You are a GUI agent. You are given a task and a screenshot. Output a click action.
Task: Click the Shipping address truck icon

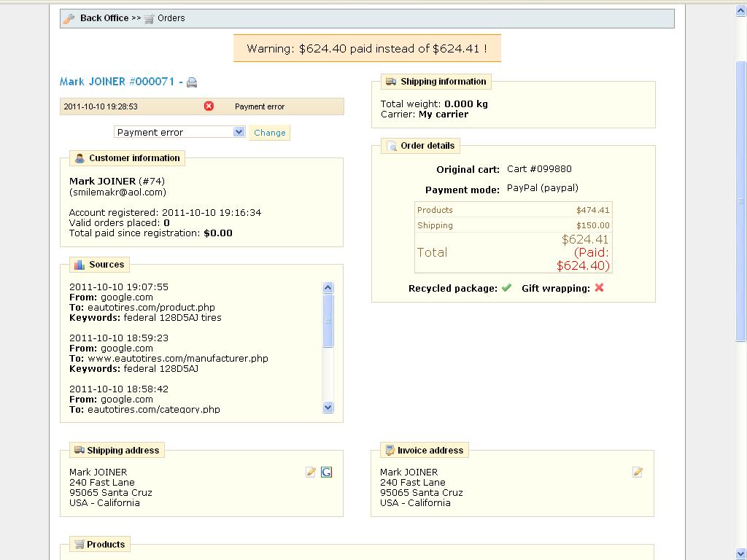pyautogui.click(x=80, y=450)
